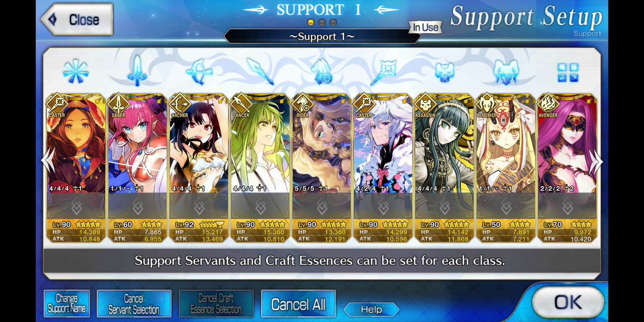
Task: Switch to the second support page dot
Action: (322, 23)
